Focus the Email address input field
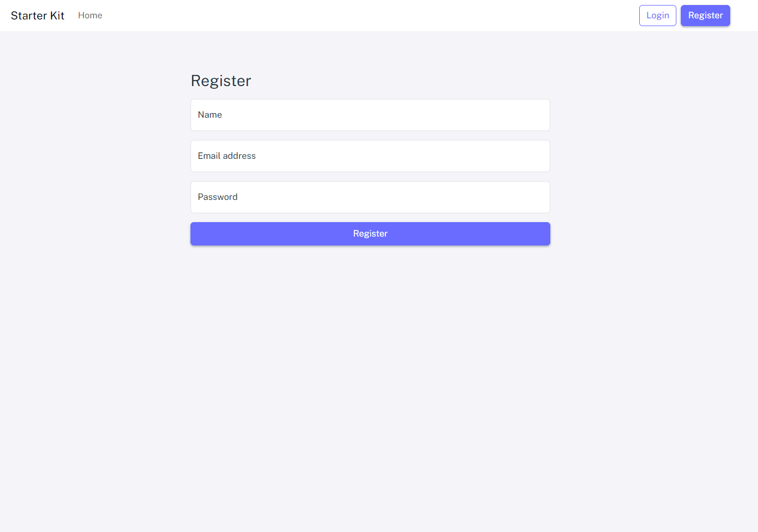The width and height of the screenshot is (758, 532). tap(370, 156)
